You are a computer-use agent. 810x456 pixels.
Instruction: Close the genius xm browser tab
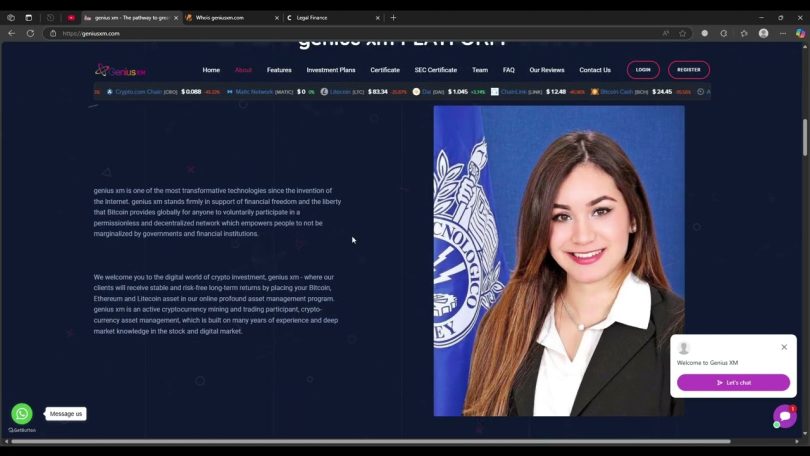(x=176, y=18)
